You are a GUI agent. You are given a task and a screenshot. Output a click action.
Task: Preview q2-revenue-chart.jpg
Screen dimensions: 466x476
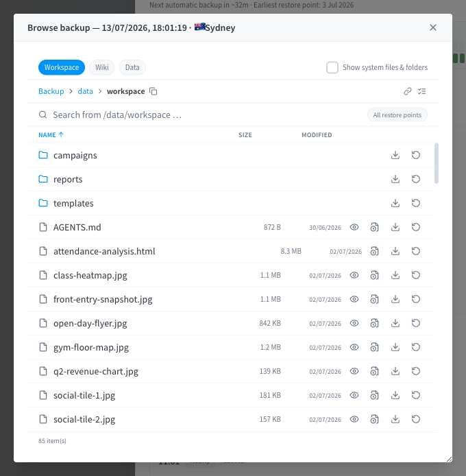tap(354, 371)
